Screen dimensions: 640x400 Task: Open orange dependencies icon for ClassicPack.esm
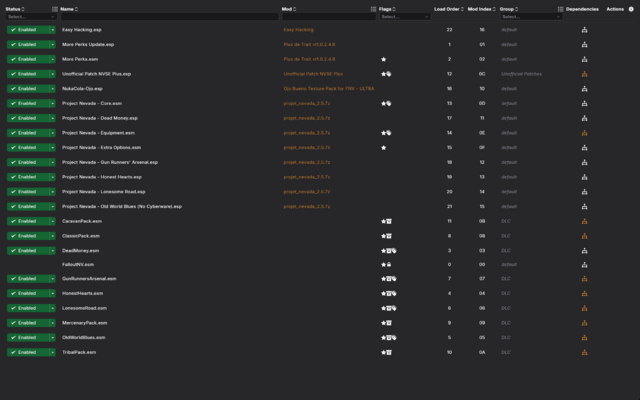[584, 236]
